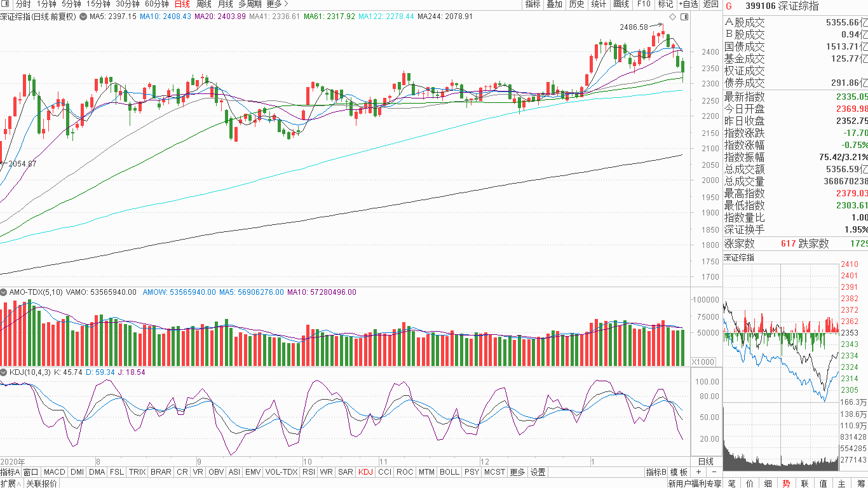This screenshot has height=488, width=868.
Task: Click the X1000 volume scale label
Action: (703, 362)
